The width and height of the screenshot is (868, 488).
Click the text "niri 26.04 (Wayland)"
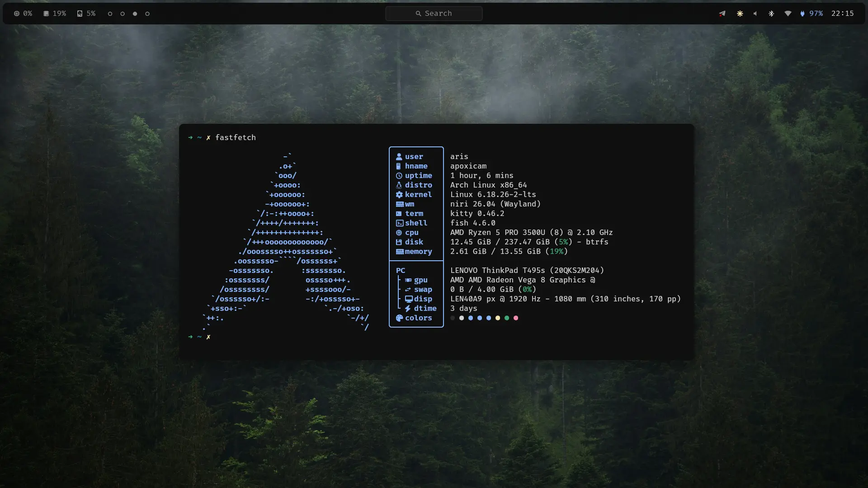click(495, 204)
